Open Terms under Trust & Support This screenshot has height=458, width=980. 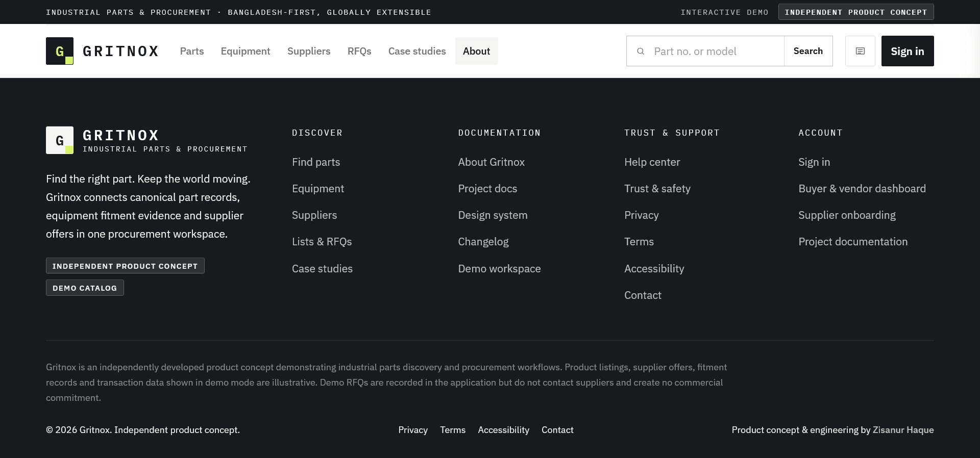coord(639,242)
